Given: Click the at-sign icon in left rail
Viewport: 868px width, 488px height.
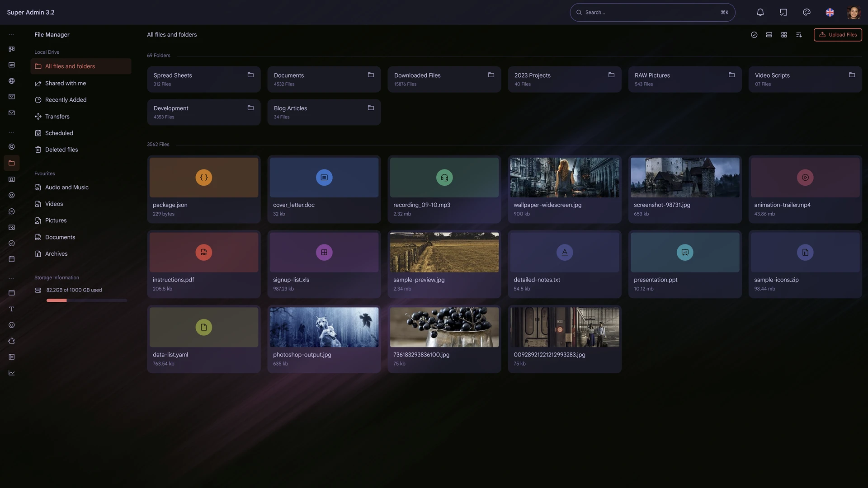Looking at the screenshot, I should [12, 196].
